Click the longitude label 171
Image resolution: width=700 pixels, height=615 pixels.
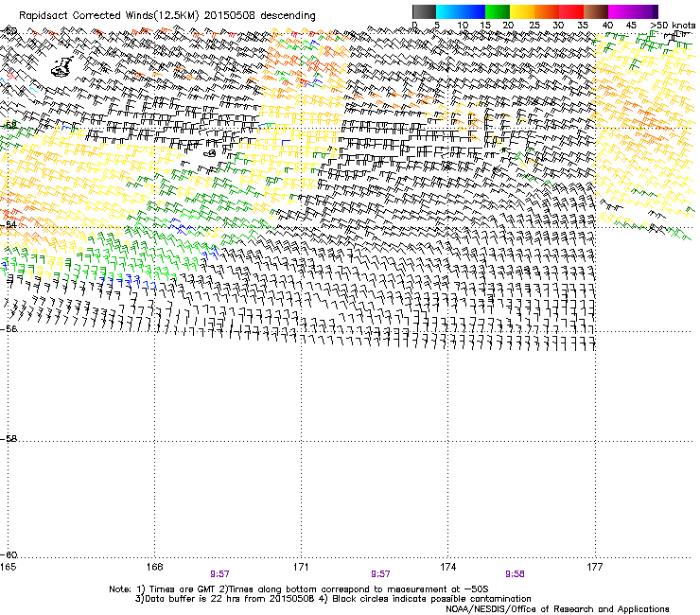click(x=301, y=567)
